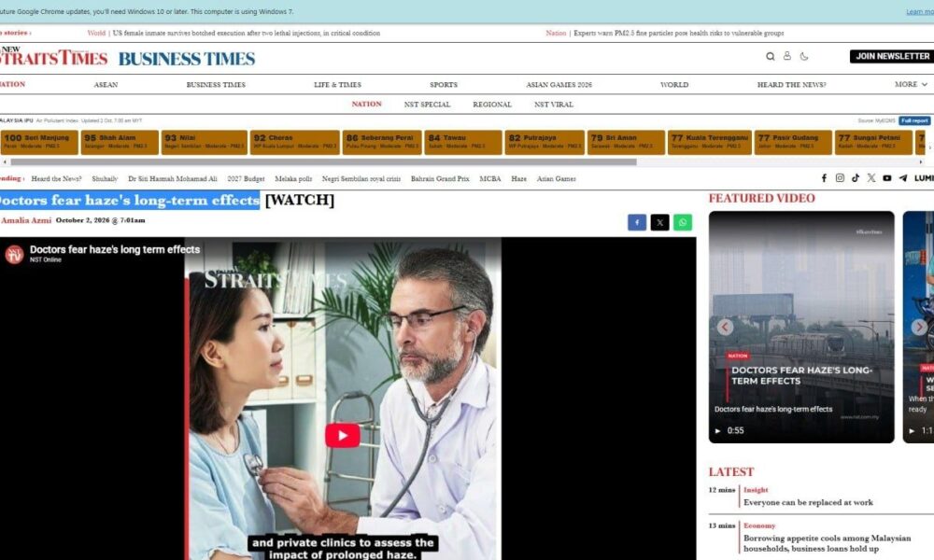Select the NST SPECIAL sub-tab
934x560 pixels.
pyautogui.click(x=427, y=105)
